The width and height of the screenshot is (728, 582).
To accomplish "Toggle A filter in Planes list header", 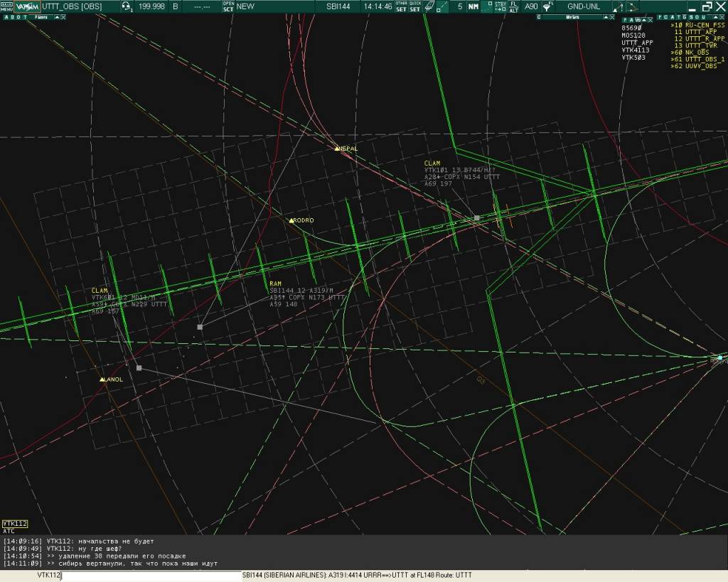I will pyautogui.click(x=6, y=17).
